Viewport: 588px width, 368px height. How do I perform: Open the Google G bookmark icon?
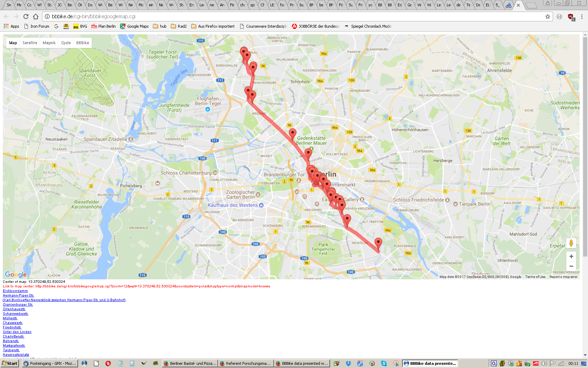(56, 26)
